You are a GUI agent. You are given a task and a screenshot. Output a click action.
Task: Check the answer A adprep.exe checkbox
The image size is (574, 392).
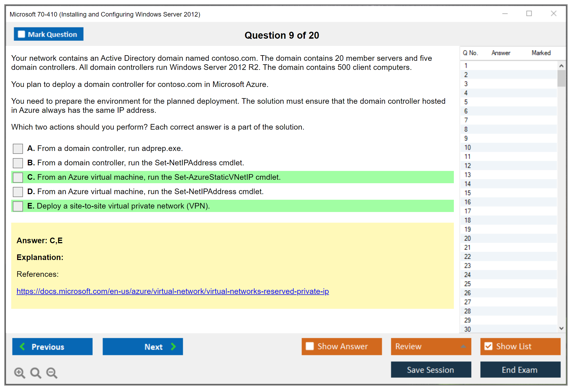(18, 149)
